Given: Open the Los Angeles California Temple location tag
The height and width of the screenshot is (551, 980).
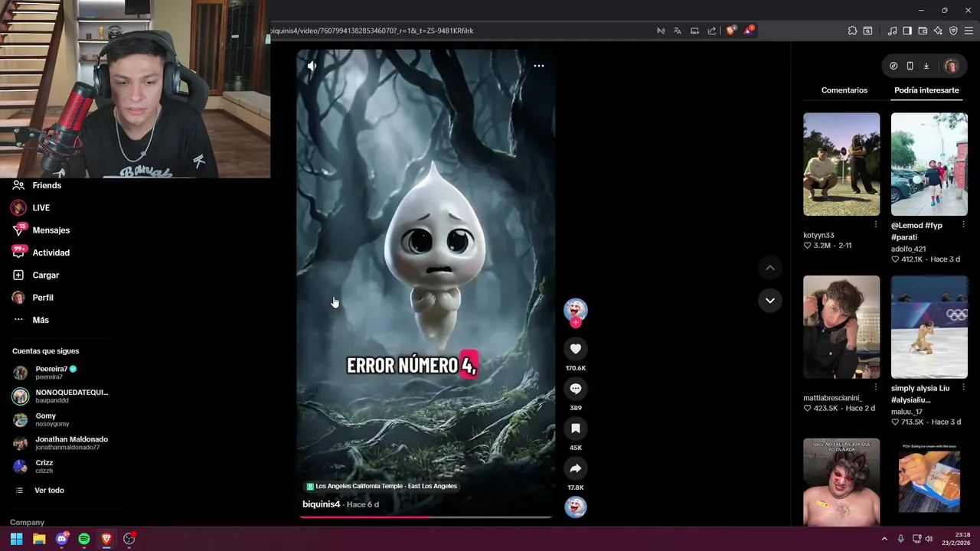Looking at the screenshot, I should pyautogui.click(x=381, y=486).
